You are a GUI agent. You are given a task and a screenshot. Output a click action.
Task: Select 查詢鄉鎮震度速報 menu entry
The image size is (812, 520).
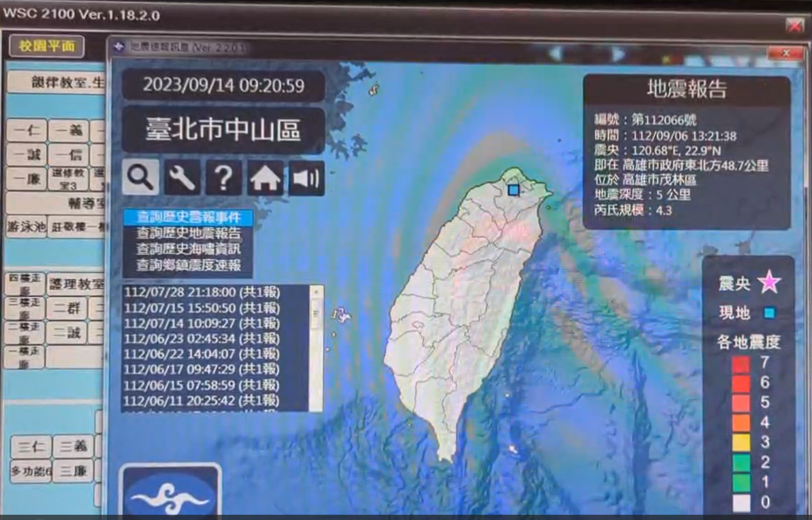[188, 264]
